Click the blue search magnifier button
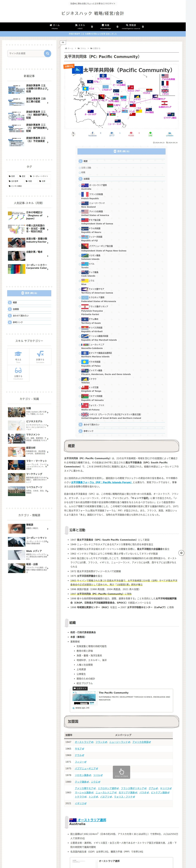 click(47, 53)
